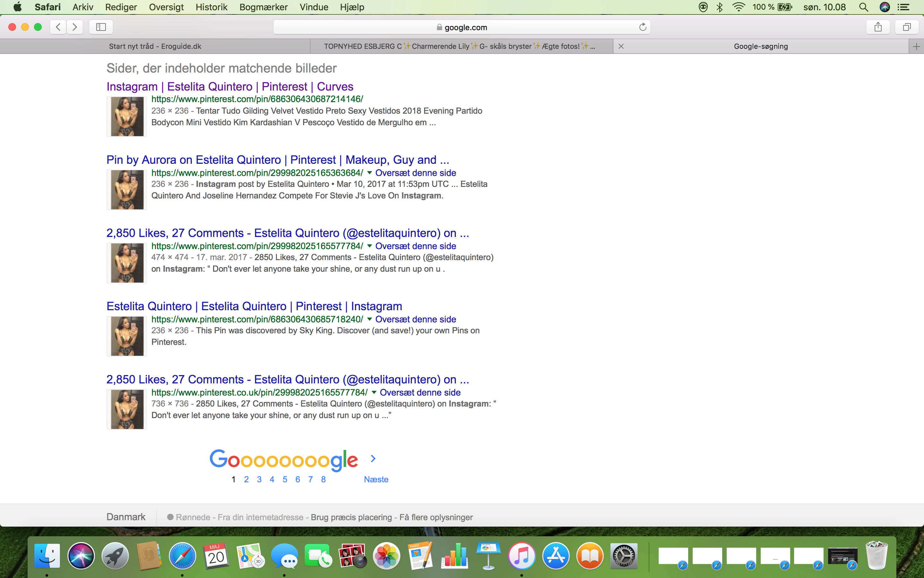Toggle the Safari sidebar button
This screenshot has height=578, width=924.
point(101,27)
